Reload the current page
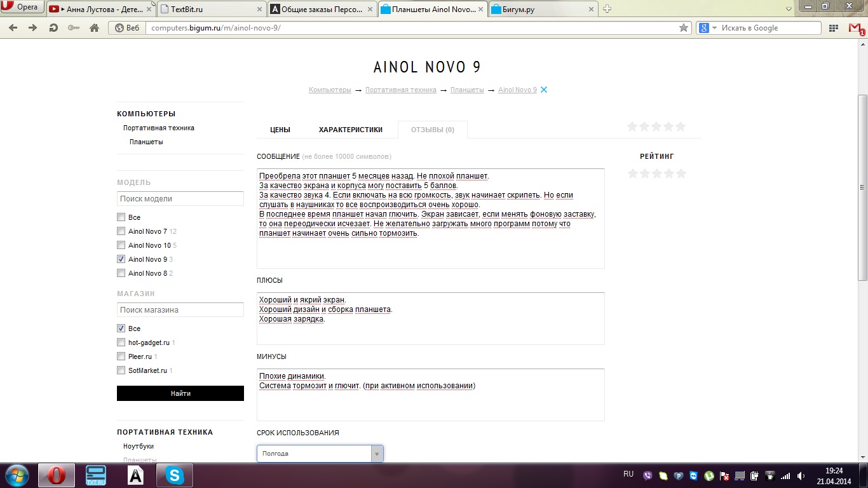The height and width of the screenshot is (488, 868). (x=53, y=28)
